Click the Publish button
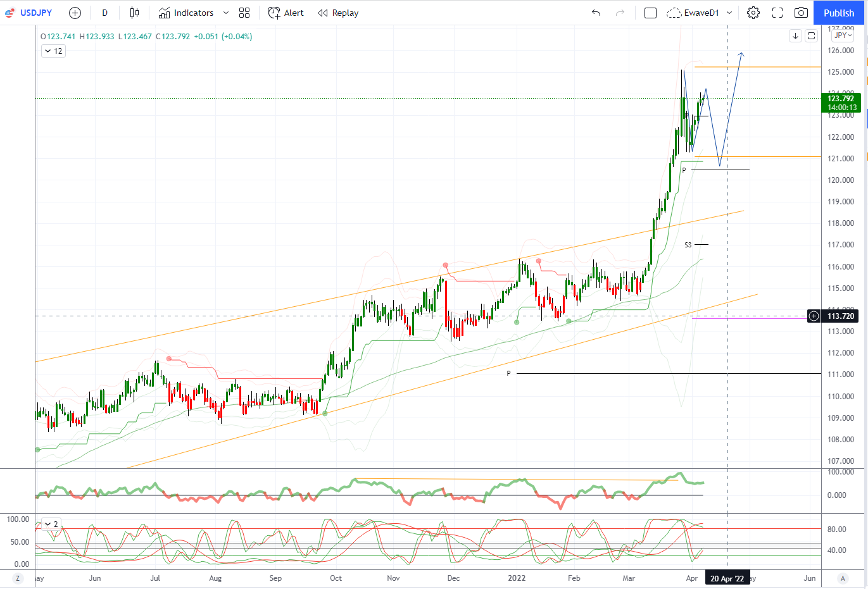The image size is (868, 589). click(838, 13)
